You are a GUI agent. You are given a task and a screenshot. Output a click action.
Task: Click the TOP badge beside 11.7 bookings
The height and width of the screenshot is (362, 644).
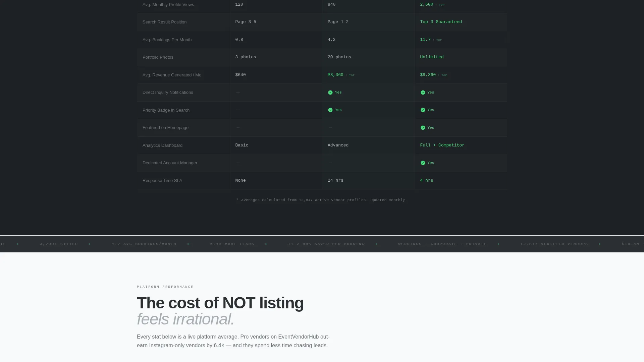[437, 40]
